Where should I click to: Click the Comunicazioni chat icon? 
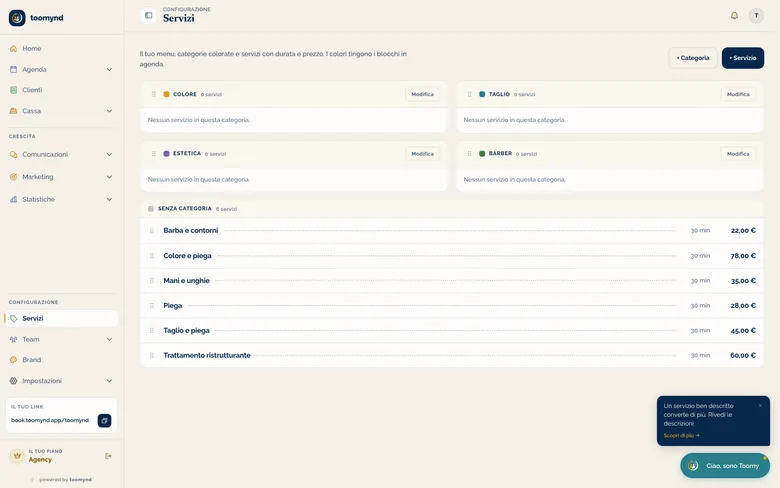point(13,155)
